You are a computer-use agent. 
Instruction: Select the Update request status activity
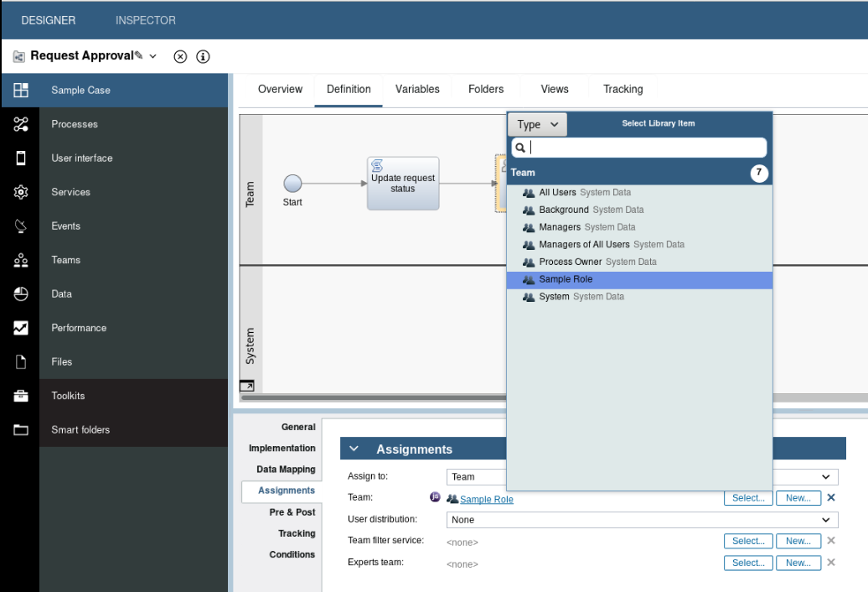tap(403, 184)
